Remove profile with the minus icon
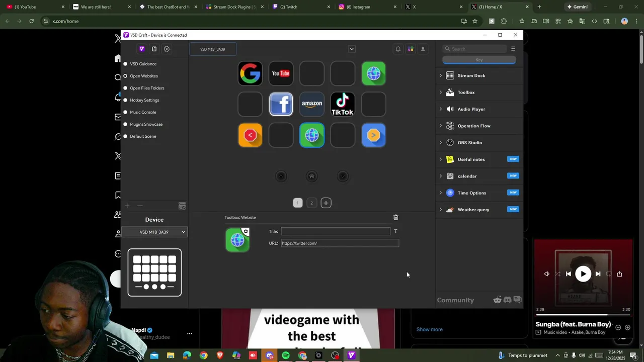The width and height of the screenshot is (644, 362). [x=140, y=206]
